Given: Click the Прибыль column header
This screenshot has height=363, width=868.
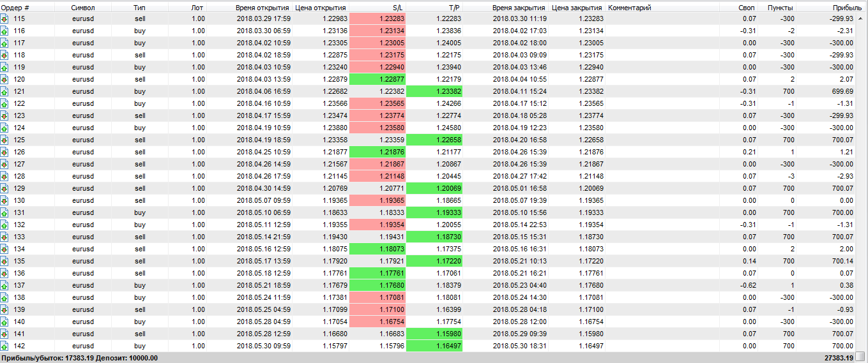Looking at the screenshot, I should (841, 7).
